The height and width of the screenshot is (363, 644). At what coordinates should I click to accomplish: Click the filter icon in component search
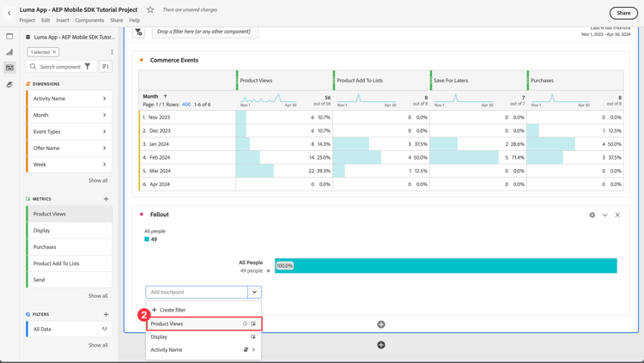88,67
